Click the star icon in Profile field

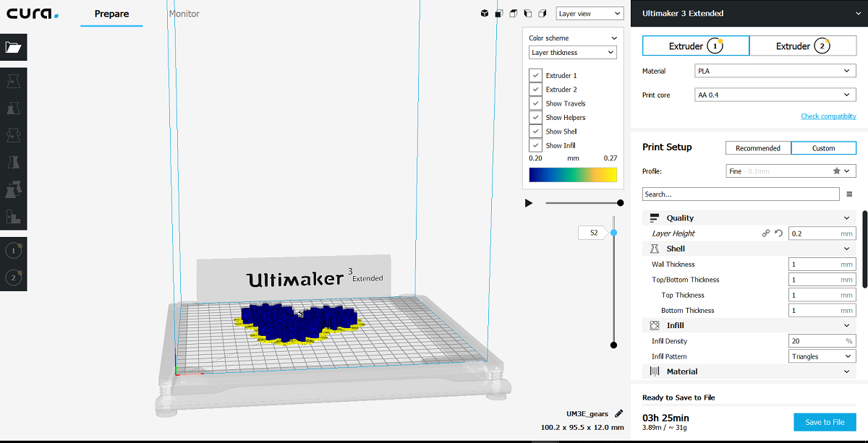click(x=837, y=171)
